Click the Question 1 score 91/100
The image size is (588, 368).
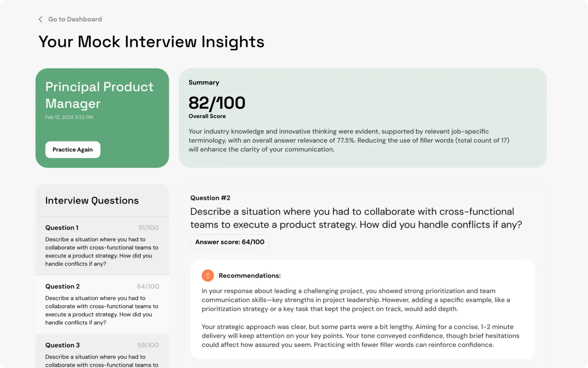(x=149, y=228)
